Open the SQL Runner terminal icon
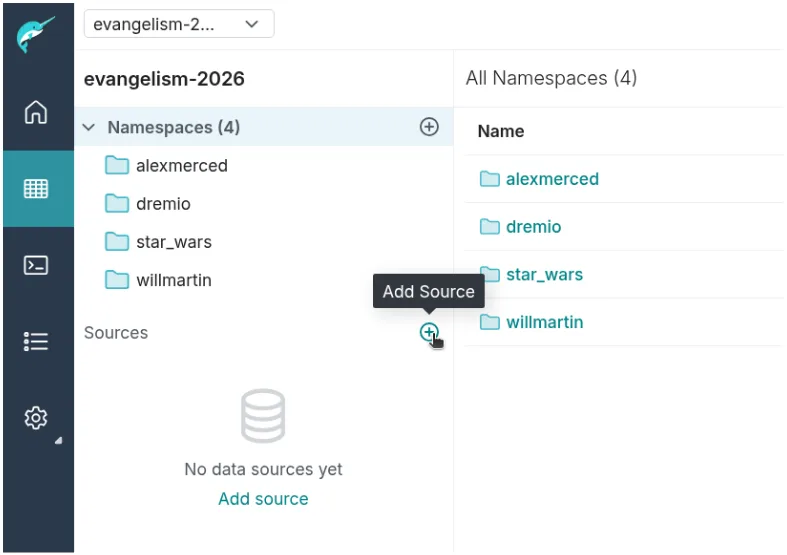This screenshot has width=787, height=555. coord(36,265)
